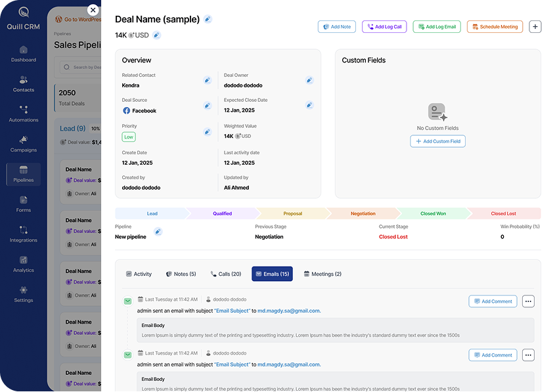Open the md.magdy.sa@gmail.com link in first email
Image resolution: width=555 pixels, height=392 pixels.
tap(288, 311)
